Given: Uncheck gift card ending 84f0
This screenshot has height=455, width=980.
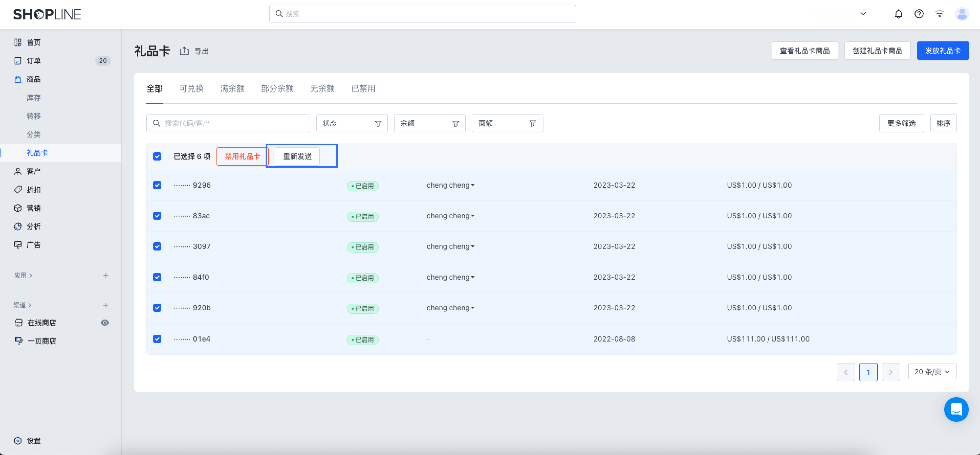Looking at the screenshot, I should (157, 277).
